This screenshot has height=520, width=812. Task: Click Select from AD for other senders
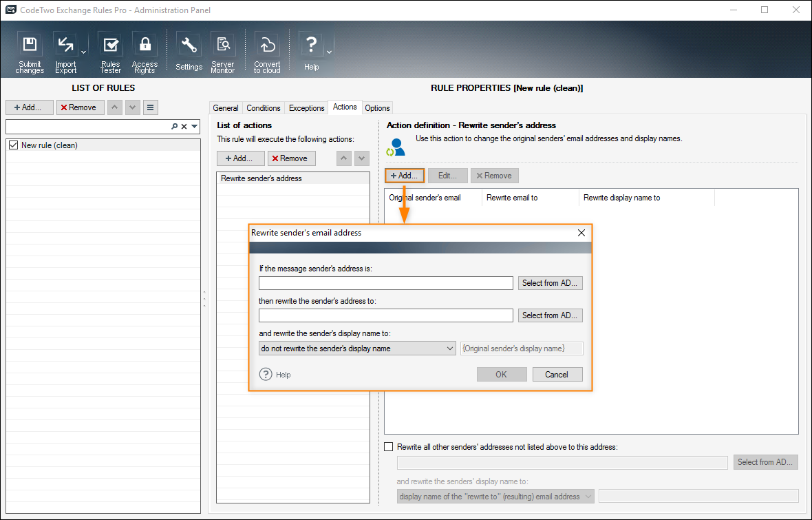(765, 462)
